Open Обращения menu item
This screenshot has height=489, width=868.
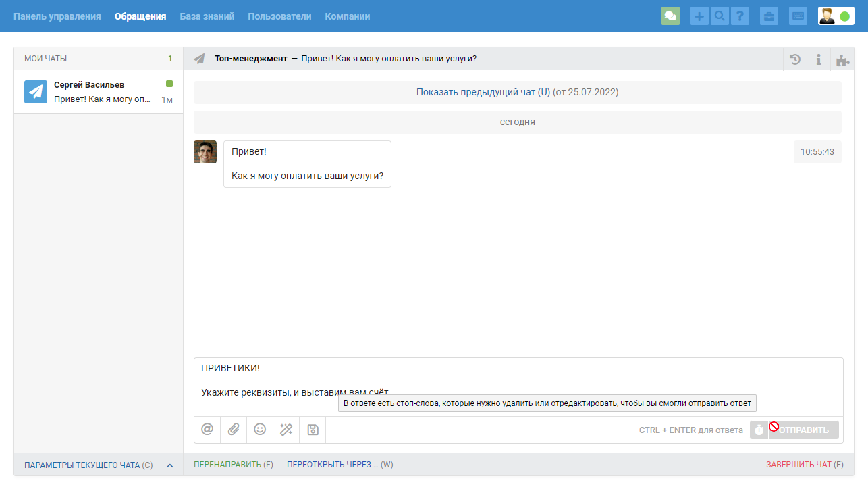point(140,16)
